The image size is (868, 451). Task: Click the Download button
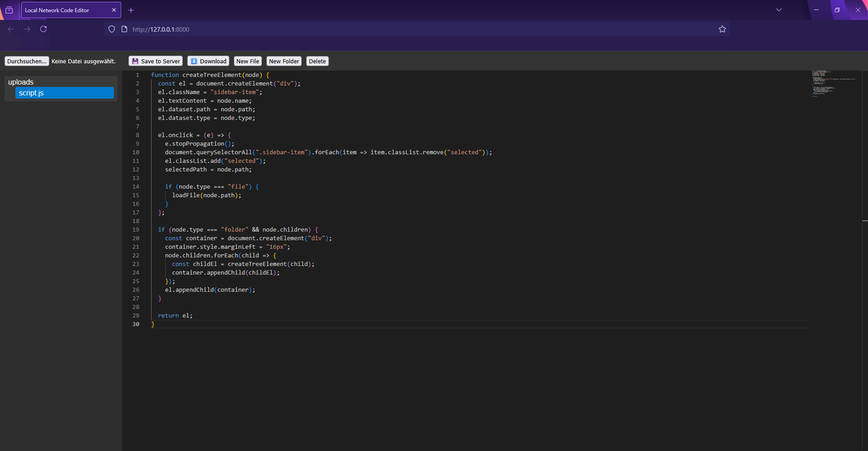pos(209,61)
